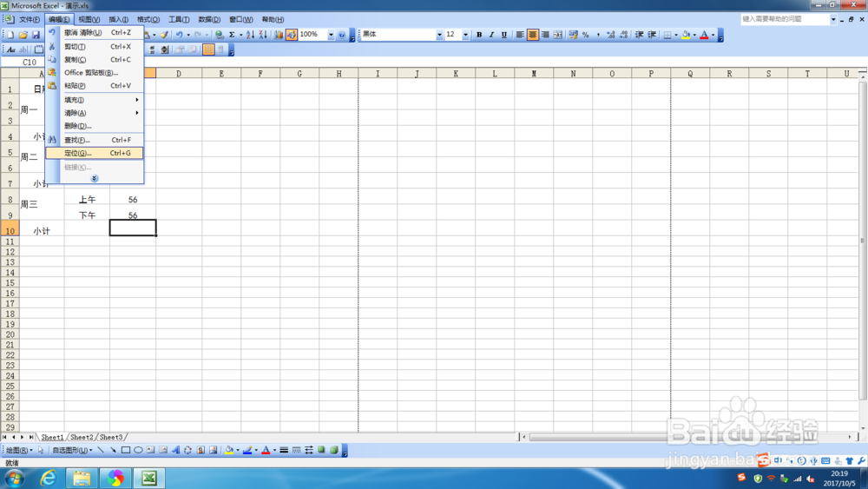Select the Oval drawing tool
This screenshot has height=489, width=868.
coord(138,450)
